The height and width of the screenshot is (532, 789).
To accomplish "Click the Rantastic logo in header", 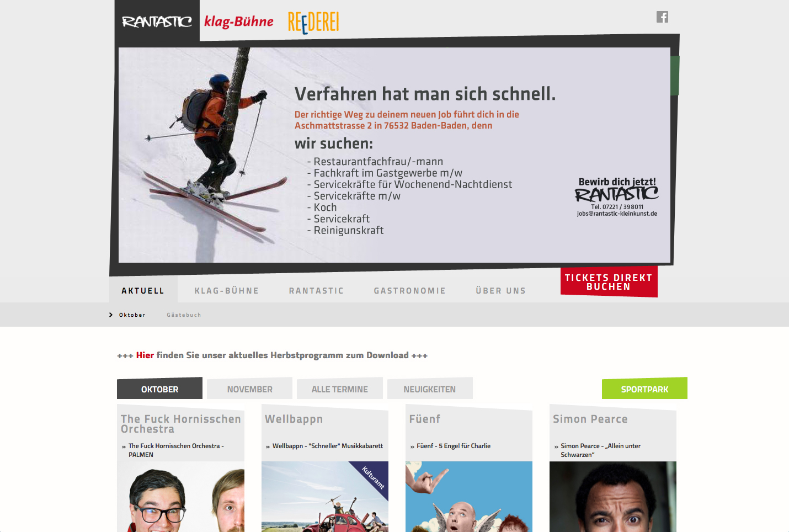I will [157, 22].
